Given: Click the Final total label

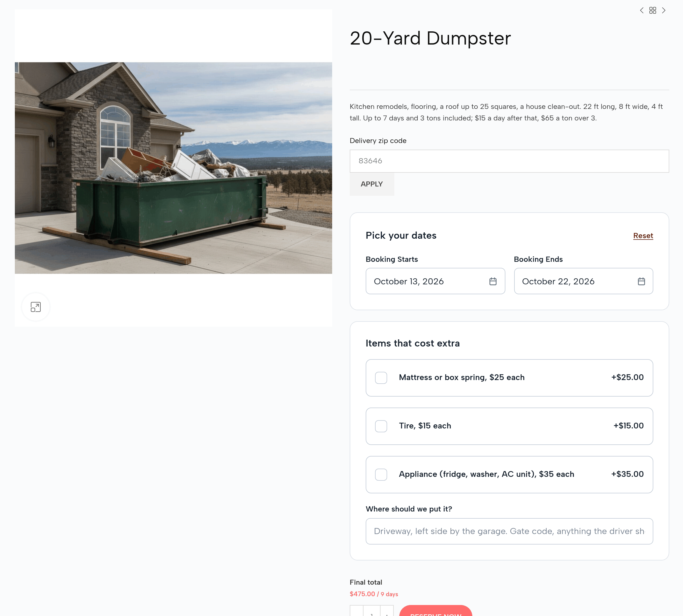Looking at the screenshot, I should 365,582.
